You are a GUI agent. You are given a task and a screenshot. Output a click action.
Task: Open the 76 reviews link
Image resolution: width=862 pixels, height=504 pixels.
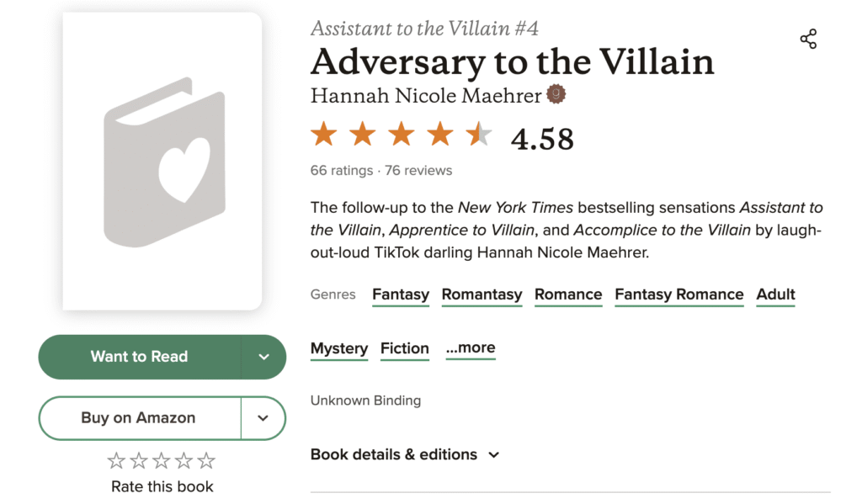pyautogui.click(x=418, y=170)
